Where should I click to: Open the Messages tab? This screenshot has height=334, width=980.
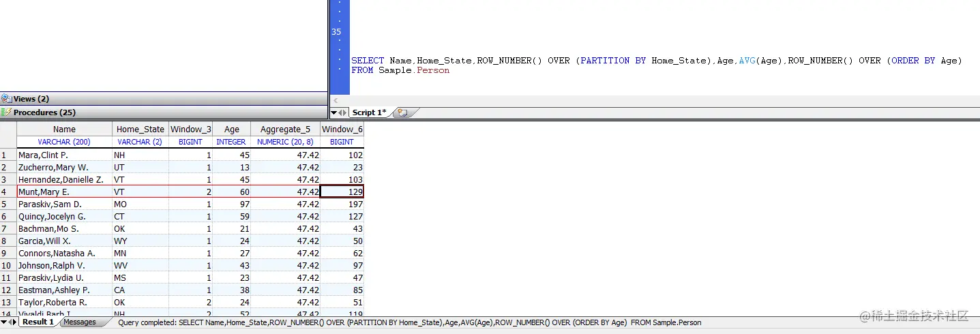[80, 322]
